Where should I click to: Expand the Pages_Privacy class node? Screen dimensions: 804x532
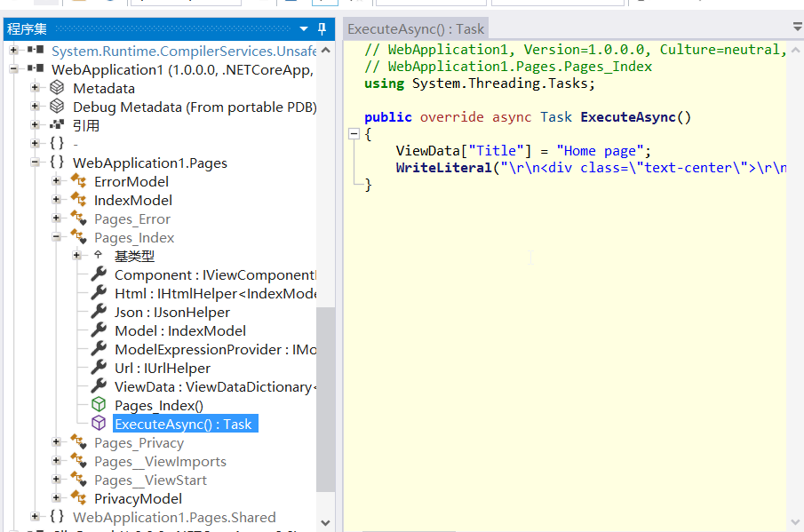coord(56,442)
